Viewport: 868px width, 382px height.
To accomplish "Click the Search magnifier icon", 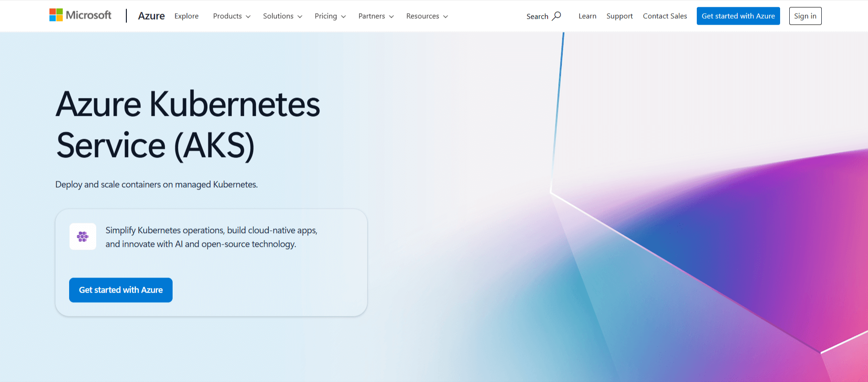I will [556, 16].
